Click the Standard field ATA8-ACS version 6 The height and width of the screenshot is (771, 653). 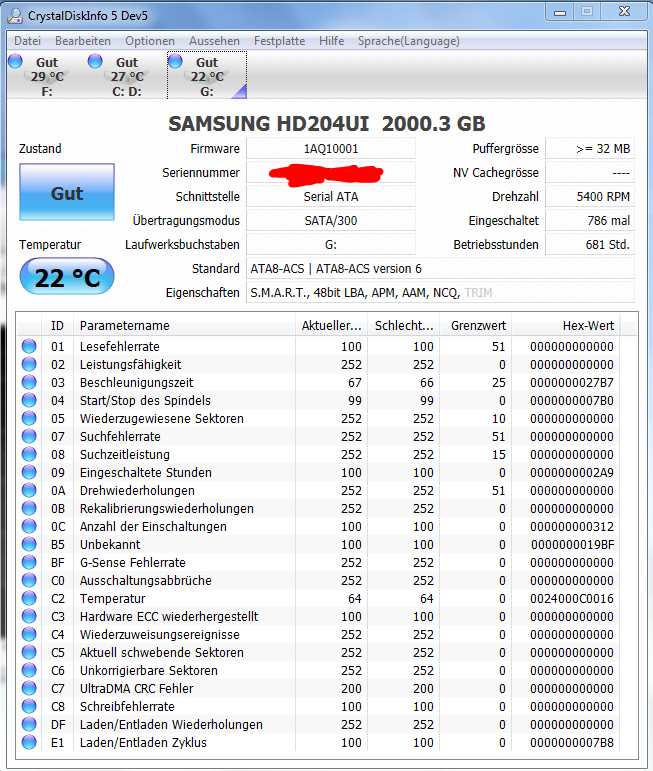440,268
